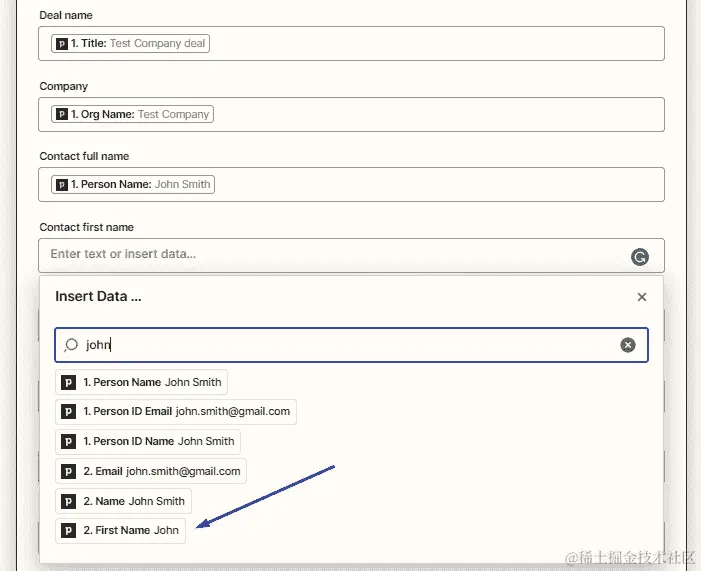Click Pipedrive icon beside 2. Name result
701x571 pixels.
(68, 501)
